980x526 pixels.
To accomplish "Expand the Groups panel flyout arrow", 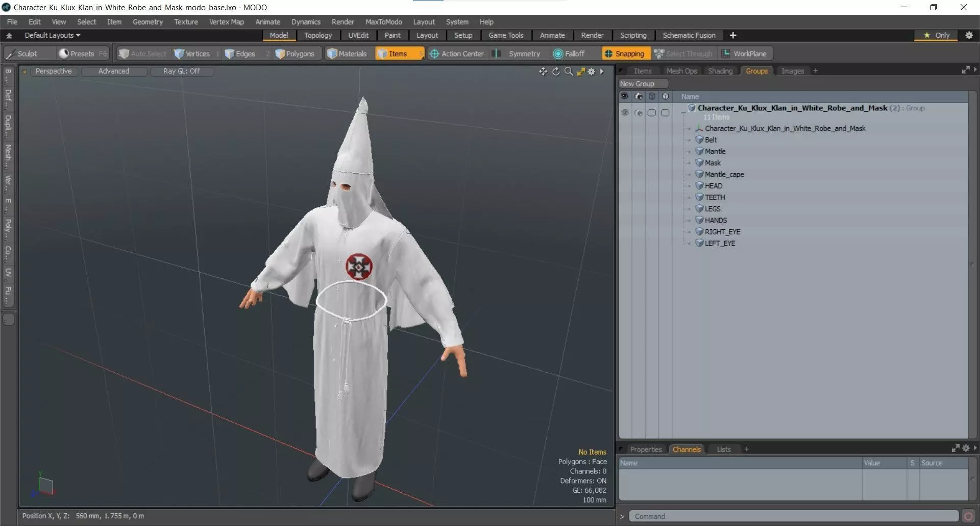I will [975, 70].
